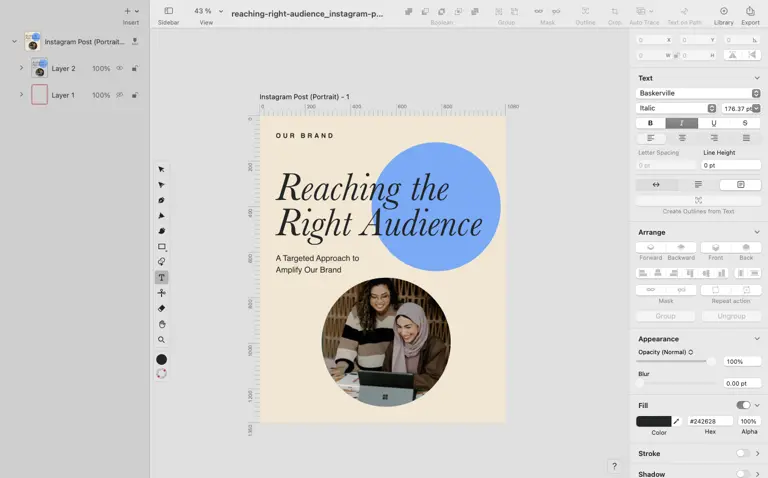
Task: Toggle Underline text style
Action: tap(713, 123)
